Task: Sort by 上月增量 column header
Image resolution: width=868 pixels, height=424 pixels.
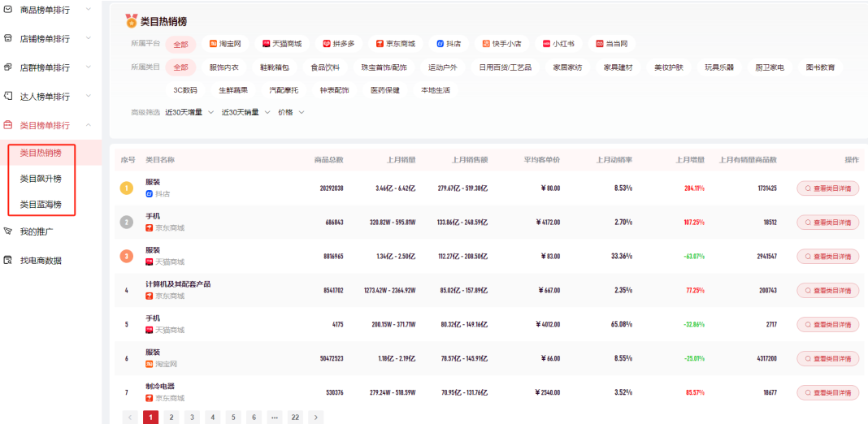Action: (x=690, y=160)
